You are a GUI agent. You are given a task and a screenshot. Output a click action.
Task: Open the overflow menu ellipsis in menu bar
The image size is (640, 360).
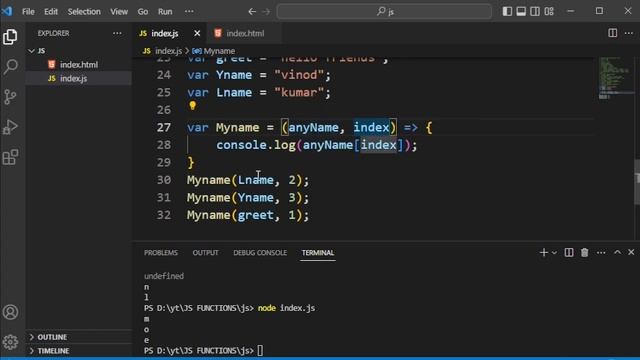coord(189,11)
